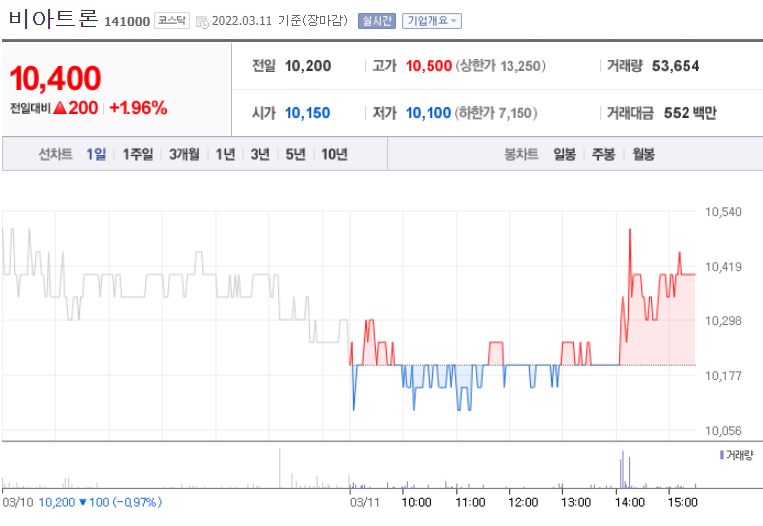Select the 1일 line chart tab
This screenshot has width=763, height=526.
[96, 154]
